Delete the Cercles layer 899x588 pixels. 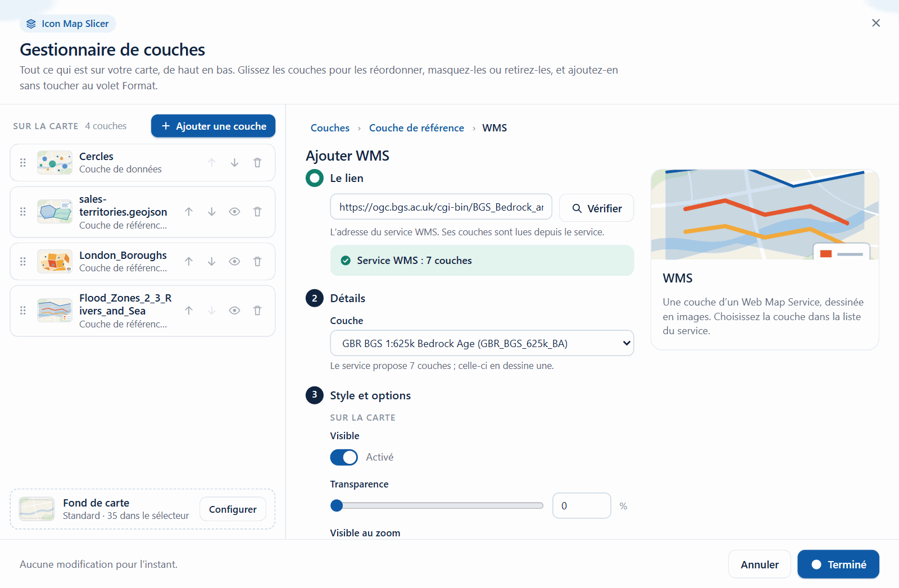[257, 163]
